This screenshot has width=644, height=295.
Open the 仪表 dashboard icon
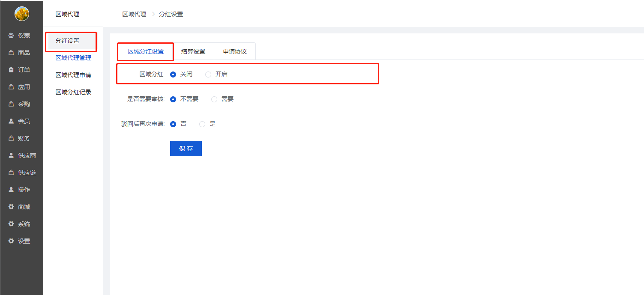click(11, 36)
